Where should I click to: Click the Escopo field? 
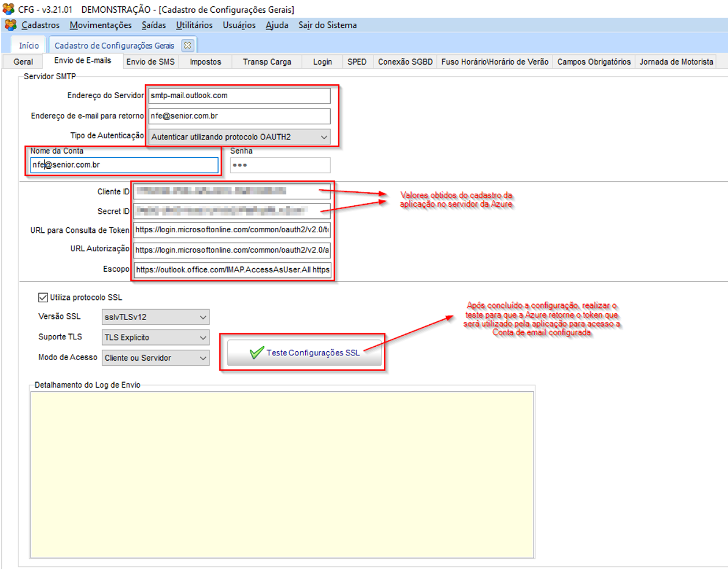pos(232,270)
